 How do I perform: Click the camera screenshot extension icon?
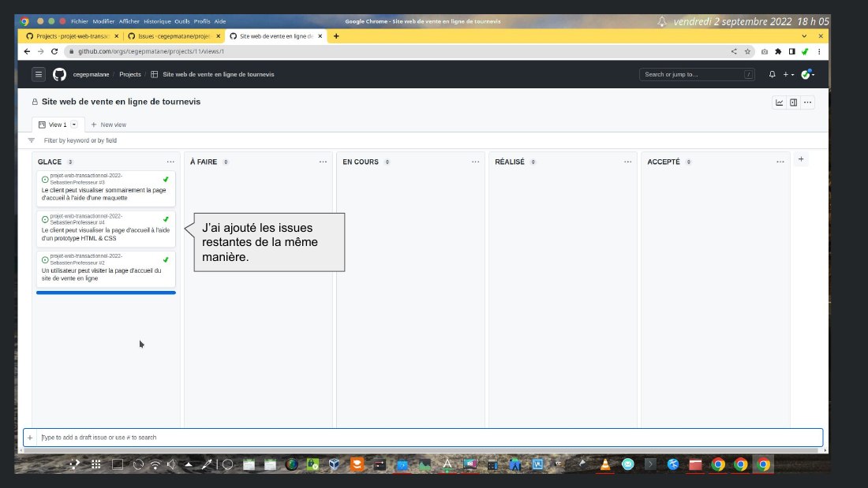click(765, 51)
